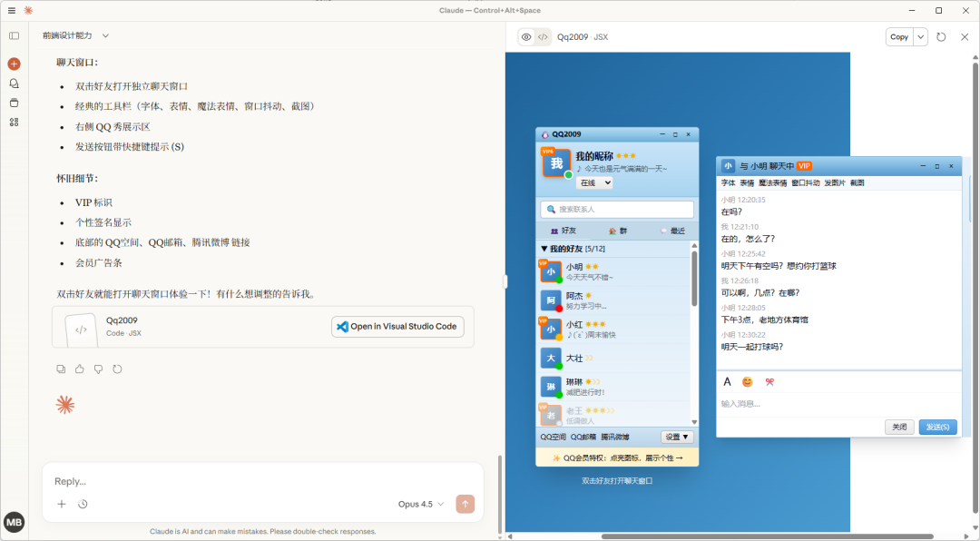Screen dimensions: 980x541
Task: Select friend 小红 in the list
Action: (614, 329)
